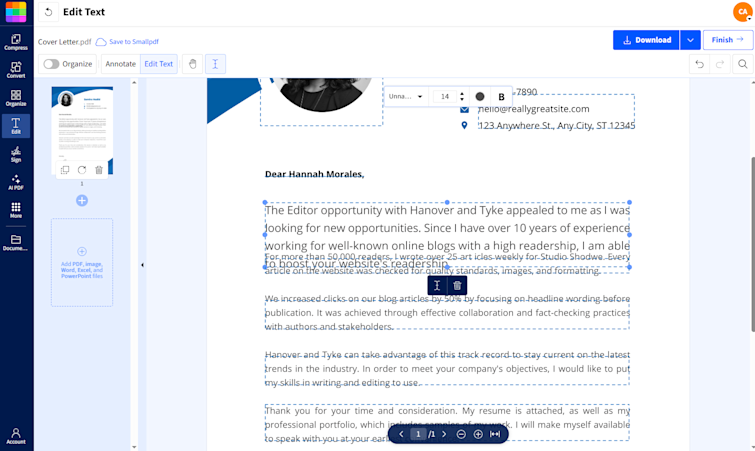Rotate the page thumbnail
This screenshot has height=451, width=755.
(x=82, y=170)
